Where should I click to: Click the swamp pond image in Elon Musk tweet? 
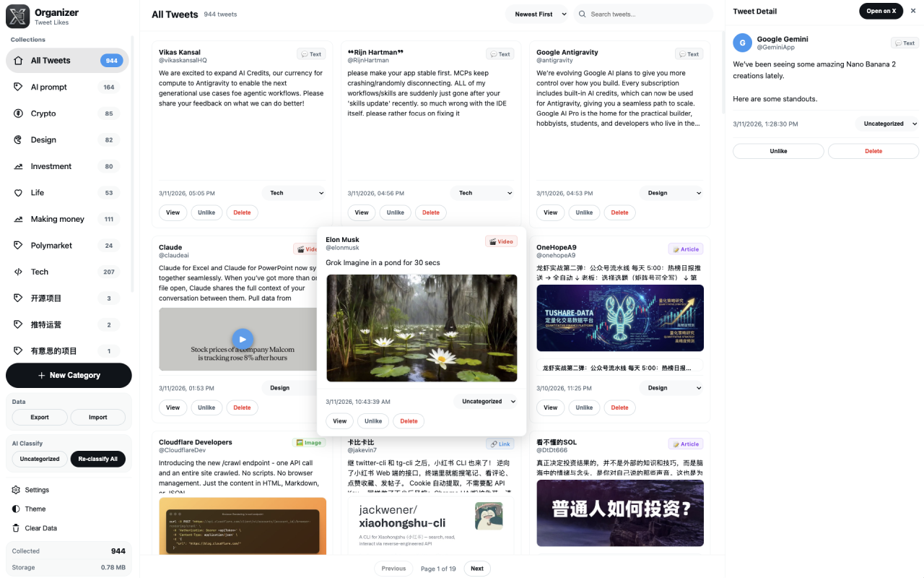(x=422, y=328)
